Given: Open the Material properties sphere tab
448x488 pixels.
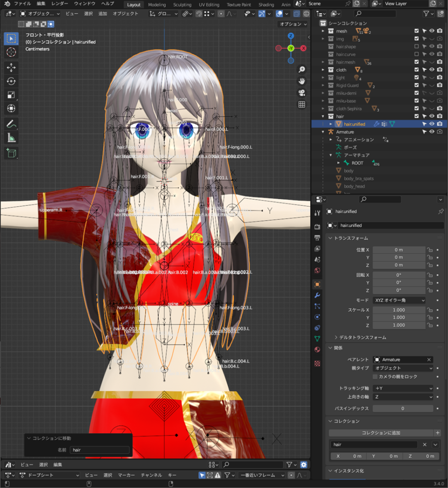Looking at the screenshot, I should [317, 349].
